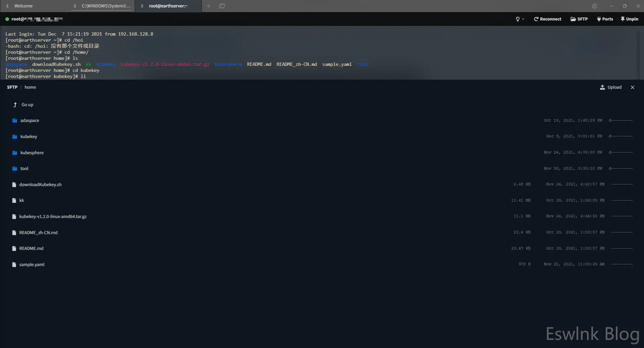Image resolution: width=644 pixels, height=348 pixels.
Task: Open the split pane layout icon
Action: click(x=222, y=6)
